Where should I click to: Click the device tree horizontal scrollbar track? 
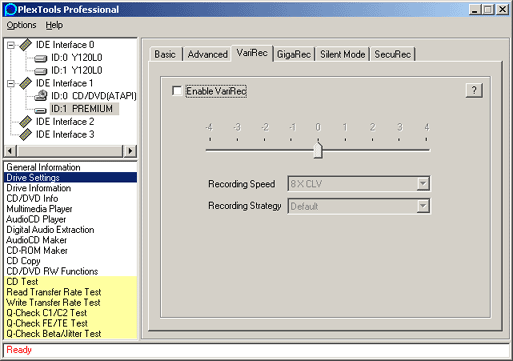70,151
